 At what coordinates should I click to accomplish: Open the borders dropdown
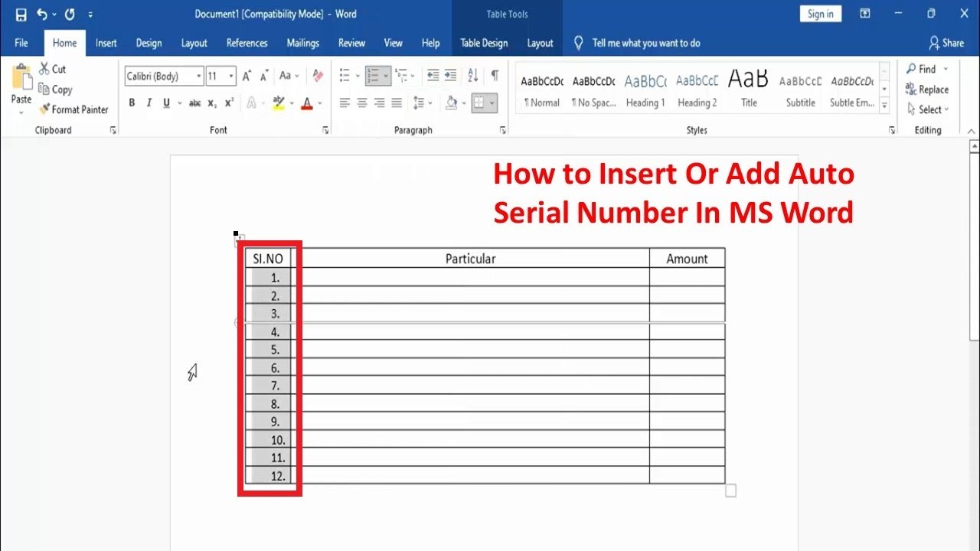coord(492,103)
